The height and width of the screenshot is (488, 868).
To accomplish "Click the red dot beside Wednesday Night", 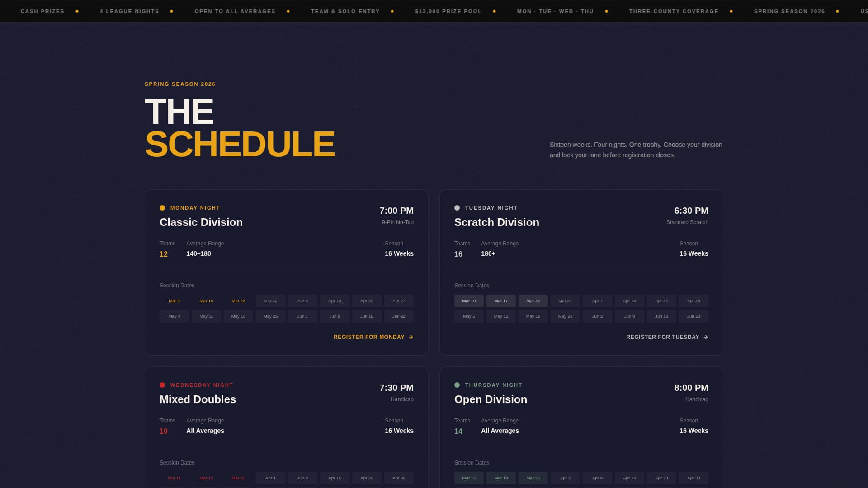I will click(x=162, y=385).
